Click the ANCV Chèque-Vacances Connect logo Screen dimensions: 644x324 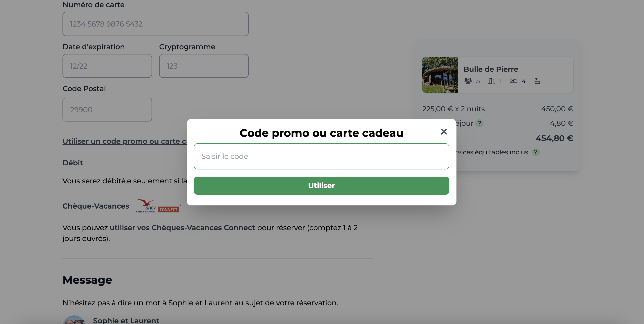point(159,206)
